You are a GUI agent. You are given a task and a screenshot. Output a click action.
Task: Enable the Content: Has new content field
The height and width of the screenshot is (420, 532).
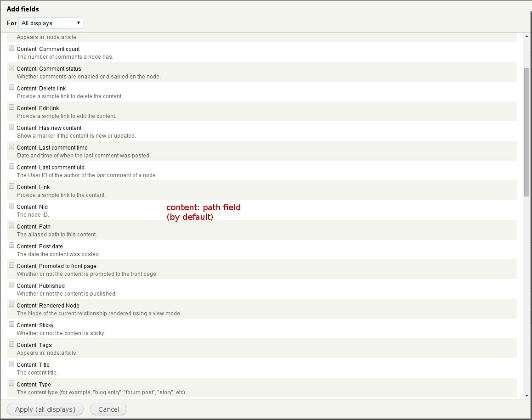11,126
